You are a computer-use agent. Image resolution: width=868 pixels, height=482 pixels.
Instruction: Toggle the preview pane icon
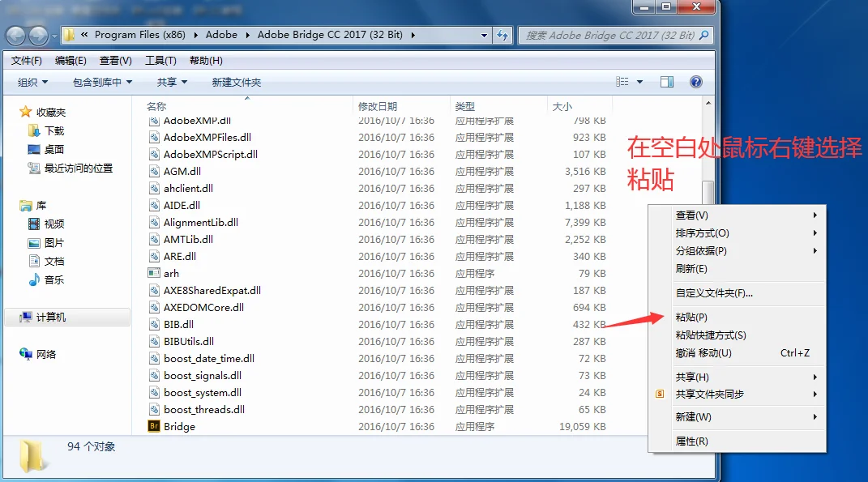point(667,82)
